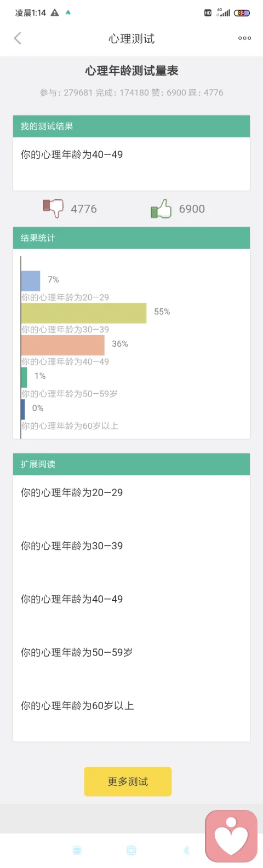Tap the warning triangle in status bar

tap(55, 13)
